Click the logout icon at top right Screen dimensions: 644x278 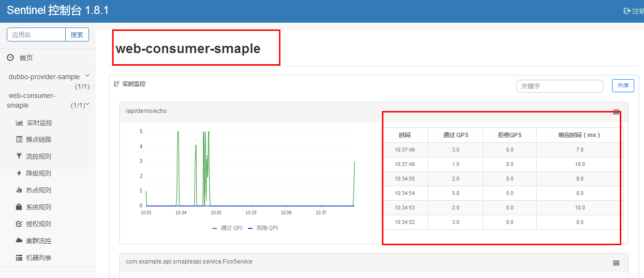pyautogui.click(x=628, y=11)
